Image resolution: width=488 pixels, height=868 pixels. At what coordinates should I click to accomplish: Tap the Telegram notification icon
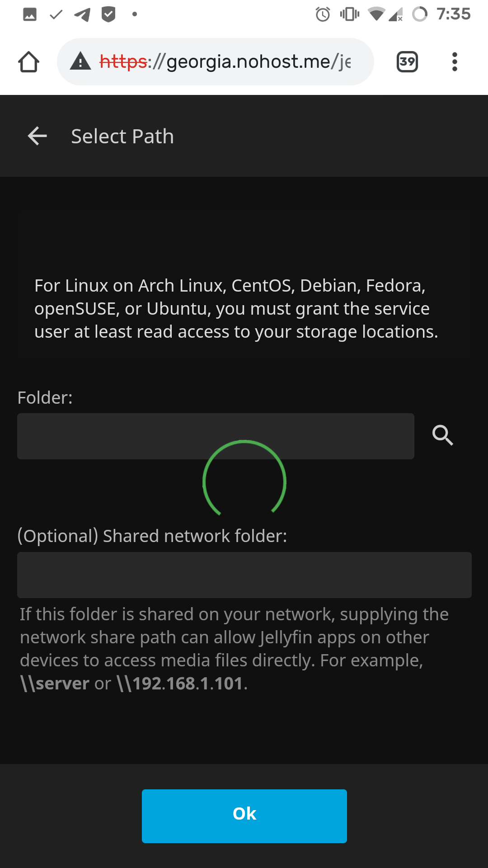[x=82, y=14]
